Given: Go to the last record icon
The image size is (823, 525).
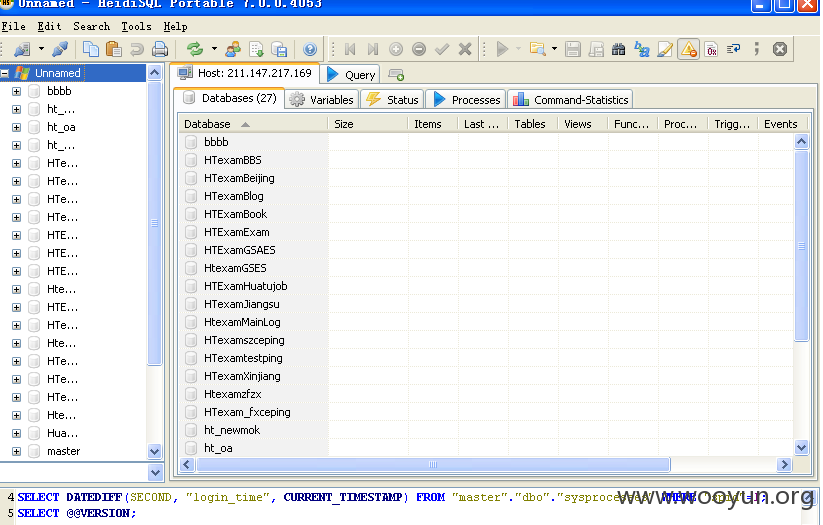Looking at the screenshot, I should 373,49.
